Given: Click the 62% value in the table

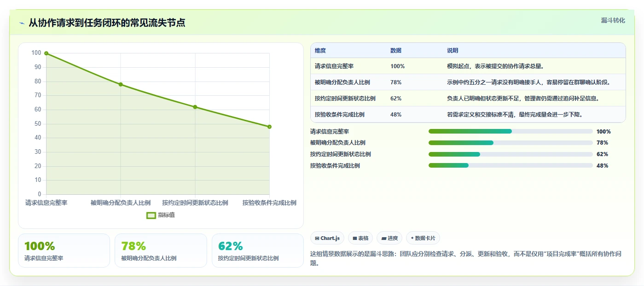Looking at the screenshot, I should click(x=396, y=99).
